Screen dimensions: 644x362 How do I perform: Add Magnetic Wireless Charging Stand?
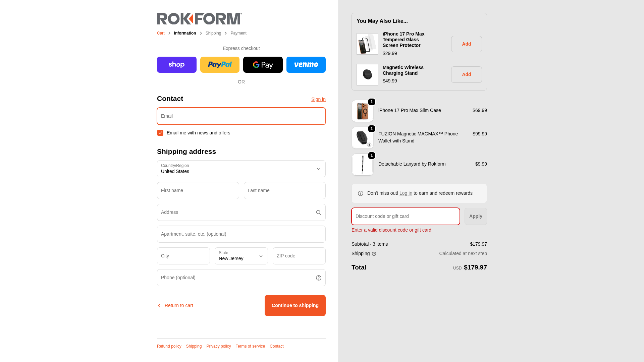[466, 74]
